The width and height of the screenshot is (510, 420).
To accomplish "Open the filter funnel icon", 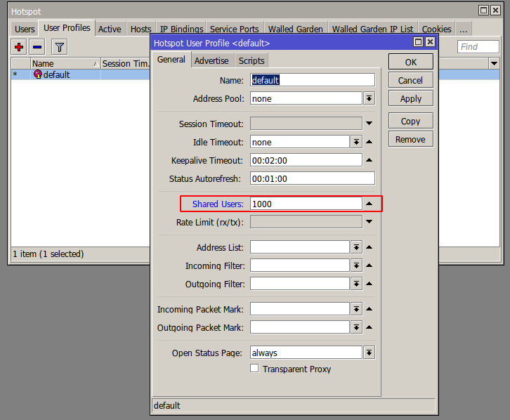I will click(60, 47).
